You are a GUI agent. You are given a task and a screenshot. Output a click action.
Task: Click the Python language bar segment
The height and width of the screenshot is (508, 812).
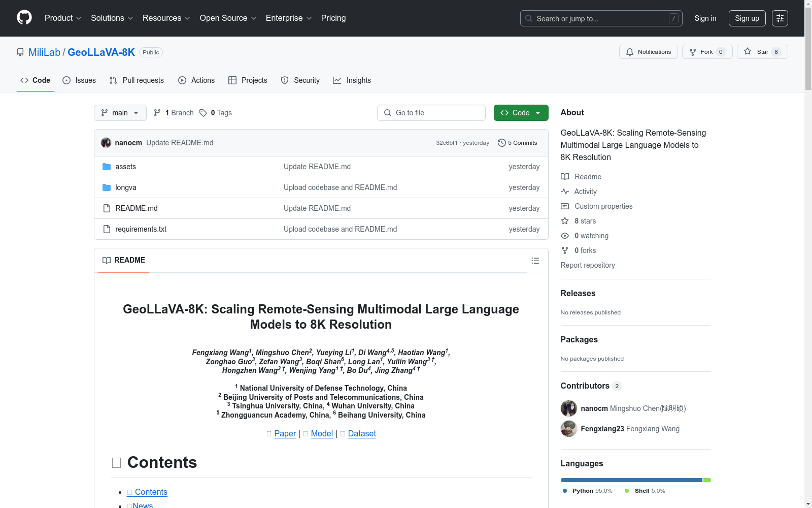click(631, 480)
